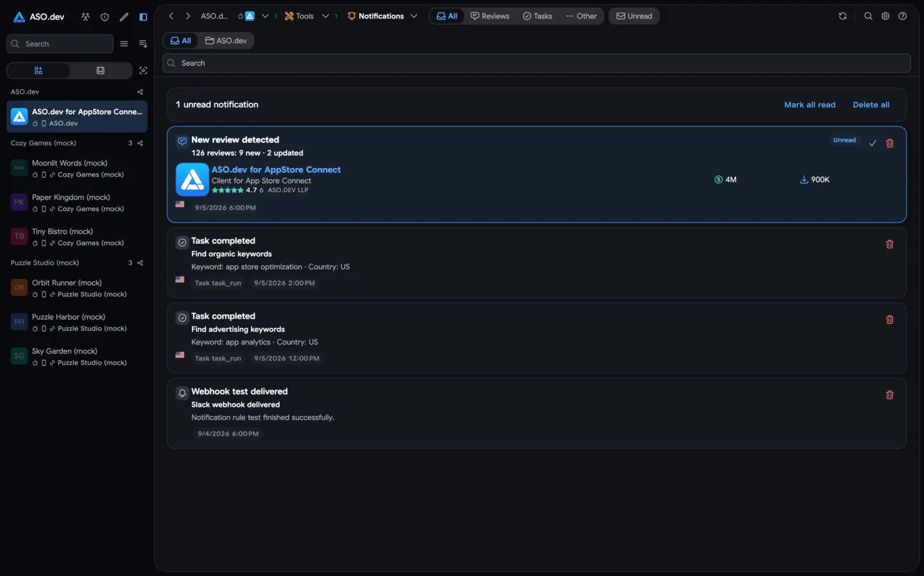Click Delete all notifications
Viewport: 924px width, 576px height.
(871, 105)
